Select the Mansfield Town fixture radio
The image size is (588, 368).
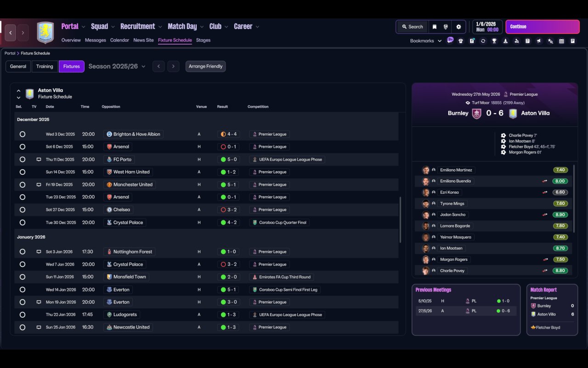pyautogui.click(x=23, y=277)
